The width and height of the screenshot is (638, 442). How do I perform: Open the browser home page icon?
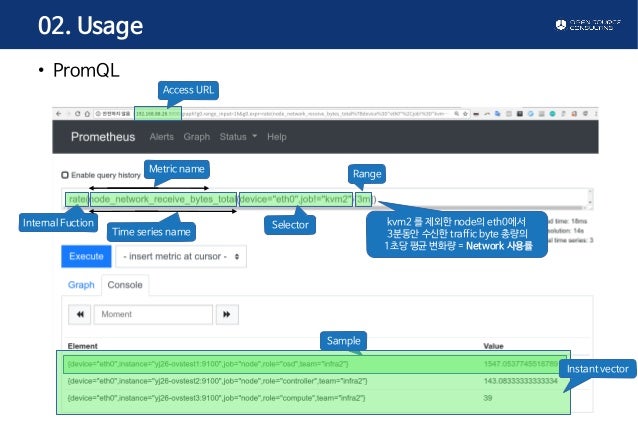[x=87, y=114]
